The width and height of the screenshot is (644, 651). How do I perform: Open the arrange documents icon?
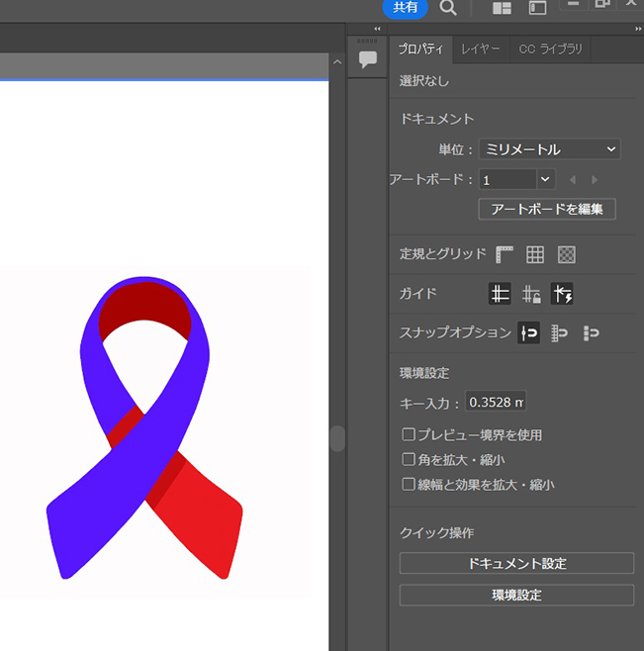click(502, 8)
